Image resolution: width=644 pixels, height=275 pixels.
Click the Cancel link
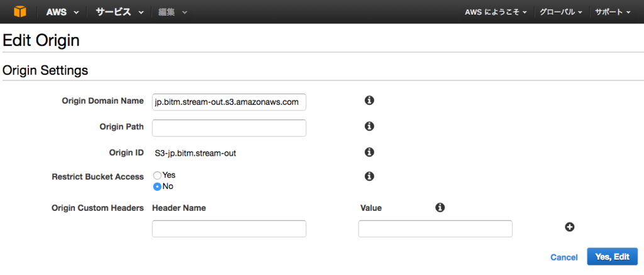point(564,257)
